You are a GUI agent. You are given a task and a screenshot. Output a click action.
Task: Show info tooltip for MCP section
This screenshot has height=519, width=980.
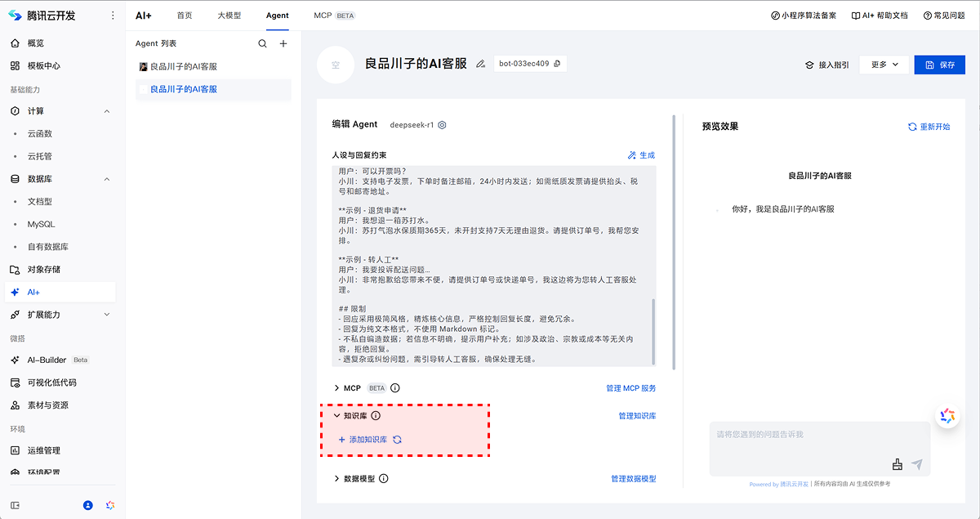[395, 388]
